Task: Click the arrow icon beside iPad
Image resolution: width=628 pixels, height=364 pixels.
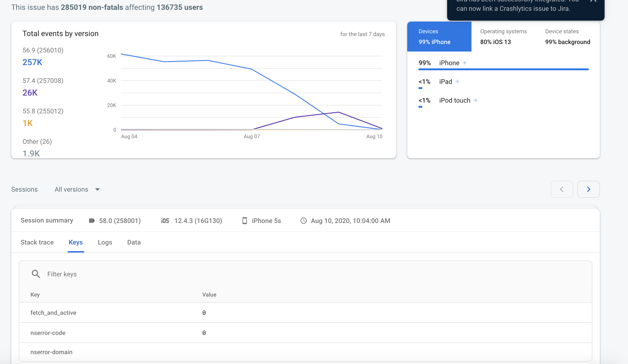Action: [457, 82]
